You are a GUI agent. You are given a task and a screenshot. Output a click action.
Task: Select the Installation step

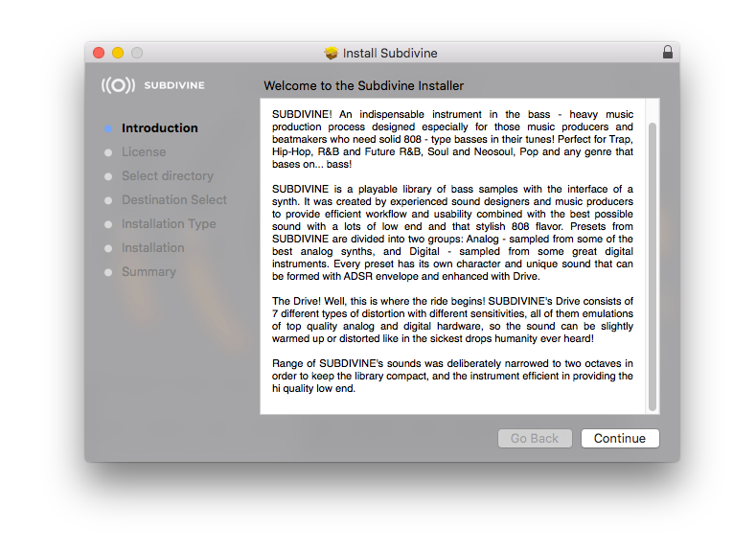point(153,248)
